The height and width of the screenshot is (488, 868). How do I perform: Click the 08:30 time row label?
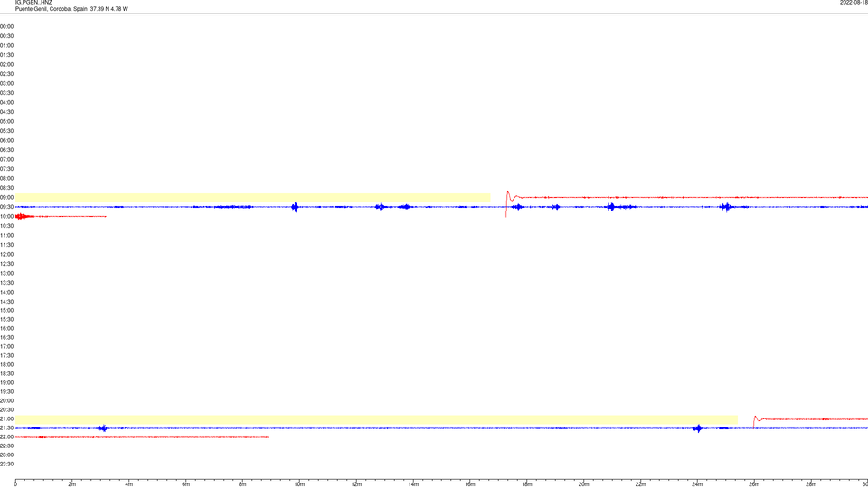pos(6,188)
